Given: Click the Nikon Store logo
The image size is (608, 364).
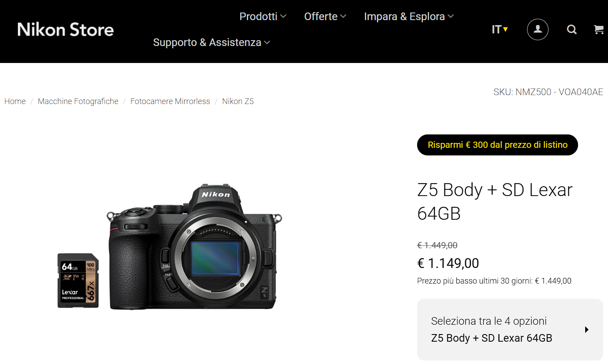Looking at the screenshot, I should click(66, 29).
